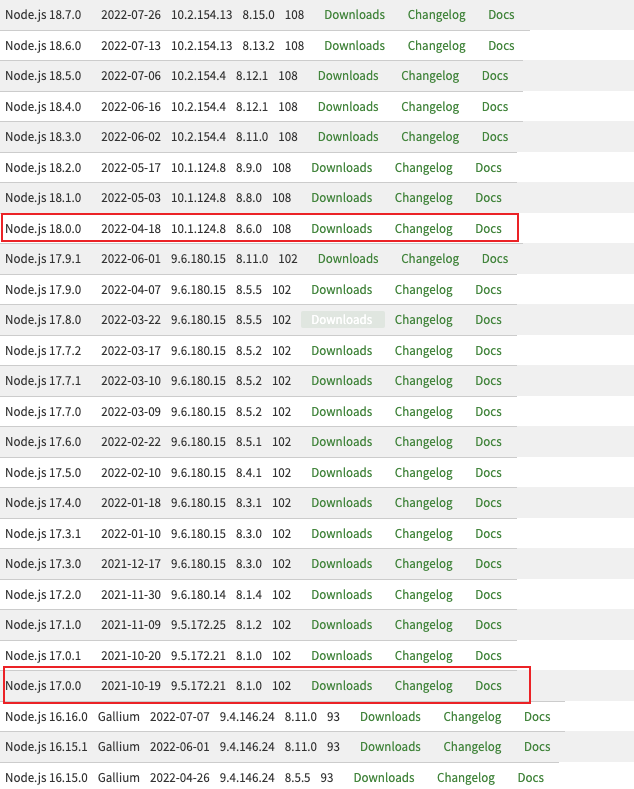
Task: Select the Node.js 18.0.0 version row
Action: pyautogui.click(x=48, y=229)
